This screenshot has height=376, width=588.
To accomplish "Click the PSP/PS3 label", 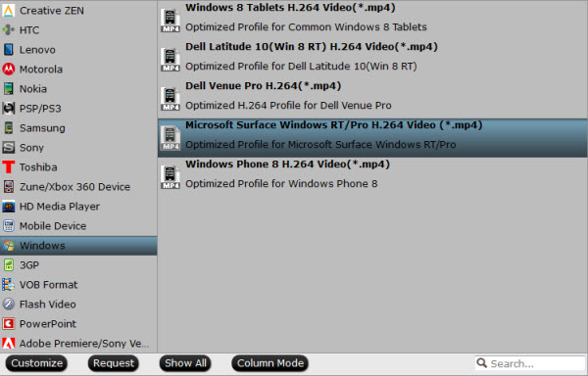I will tap(40, 109).
